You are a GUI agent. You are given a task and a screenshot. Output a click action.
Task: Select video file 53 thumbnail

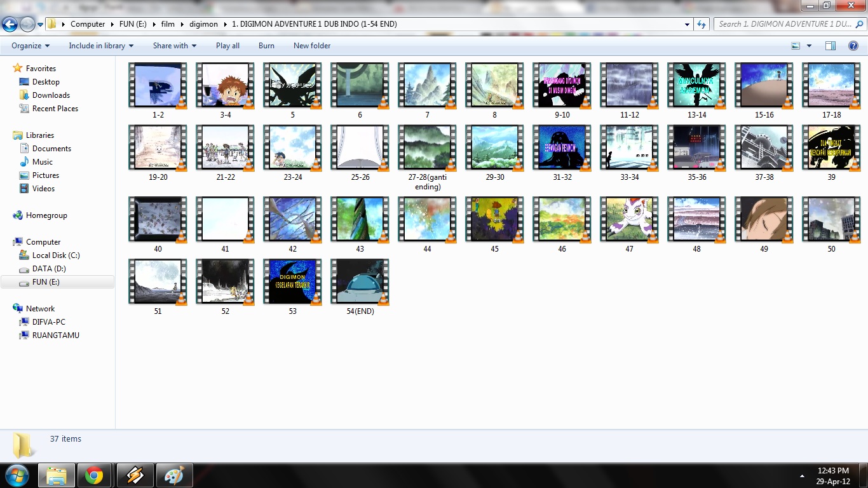292,281
